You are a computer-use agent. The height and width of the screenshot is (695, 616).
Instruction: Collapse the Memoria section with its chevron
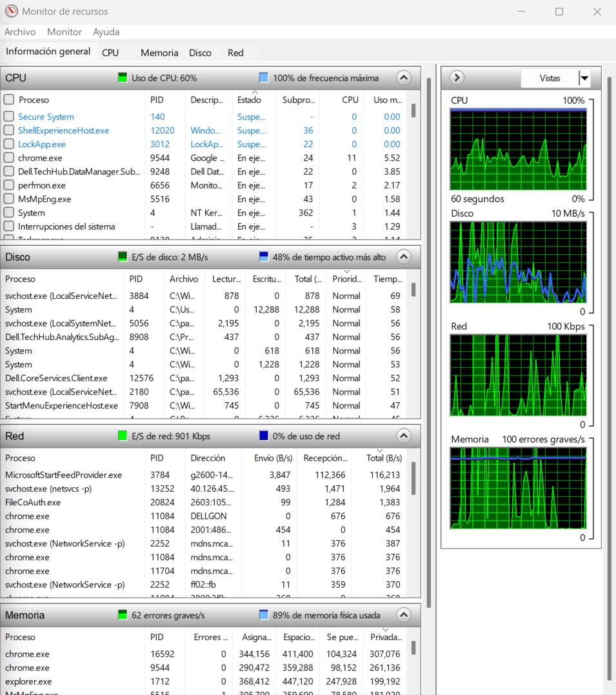click(x=404, y=615)
